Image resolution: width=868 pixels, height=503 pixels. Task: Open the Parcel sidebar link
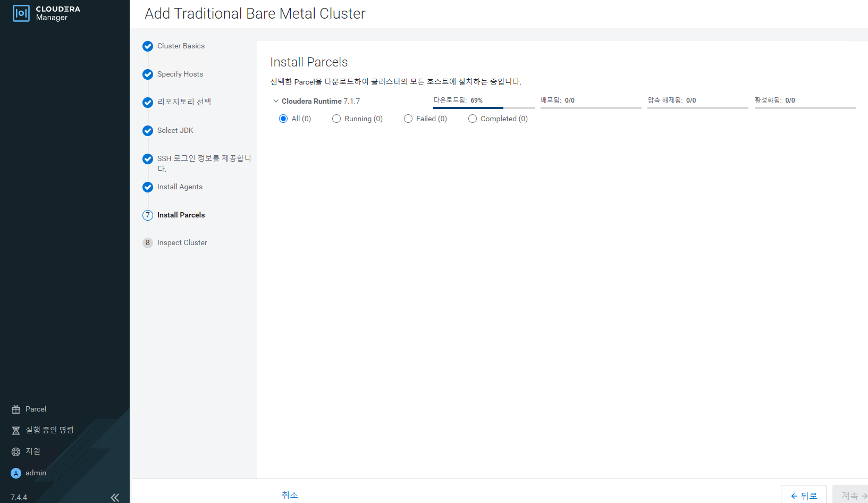(36, 409)
